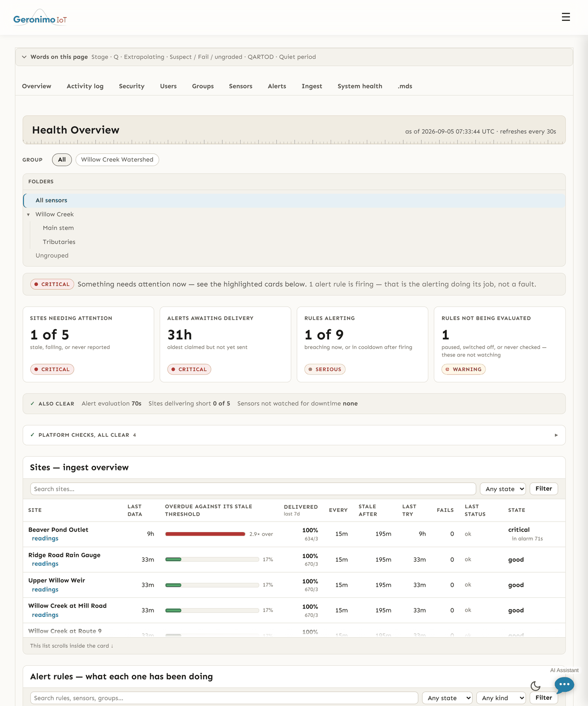Collapse the Willow Creek folder triangle

tap(28, 214)
